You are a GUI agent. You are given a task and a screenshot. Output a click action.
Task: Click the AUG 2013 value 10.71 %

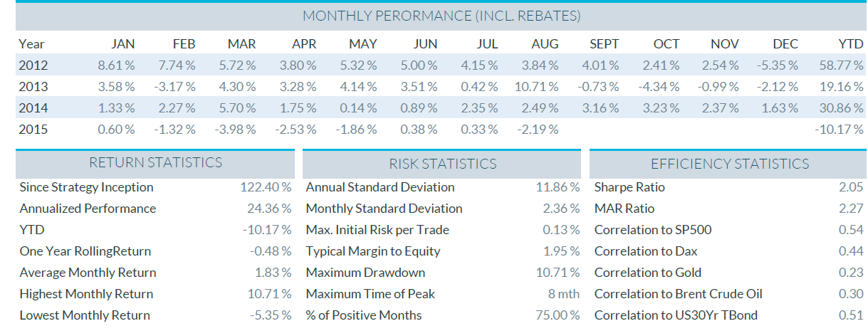click(536, 87)
